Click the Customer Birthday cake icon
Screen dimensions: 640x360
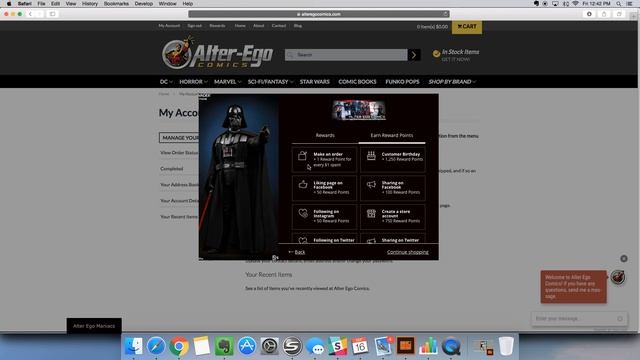371,155
